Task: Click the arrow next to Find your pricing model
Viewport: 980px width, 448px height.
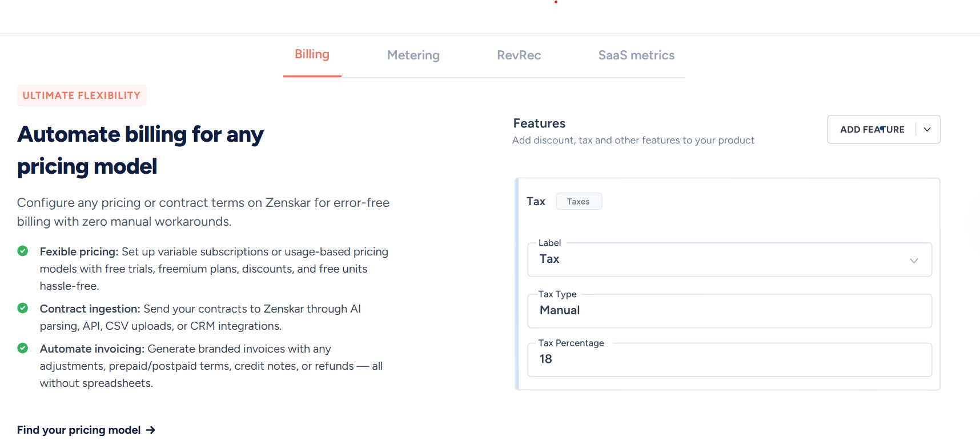Action: click(151, 430)
